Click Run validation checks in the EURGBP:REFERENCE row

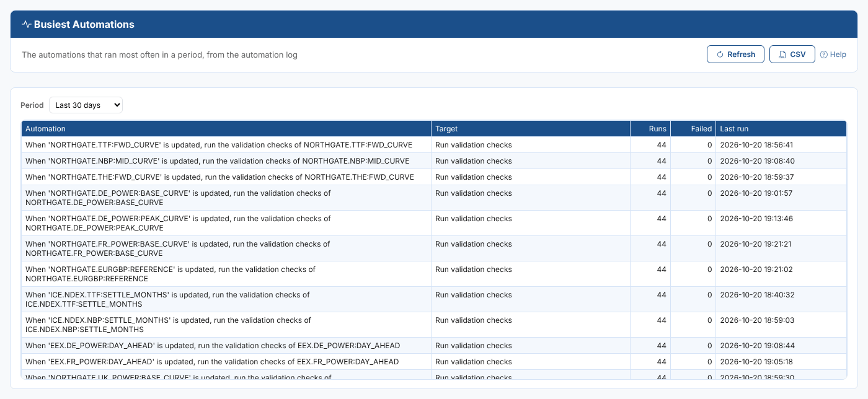pyautogui.click(x=474, y=270)
